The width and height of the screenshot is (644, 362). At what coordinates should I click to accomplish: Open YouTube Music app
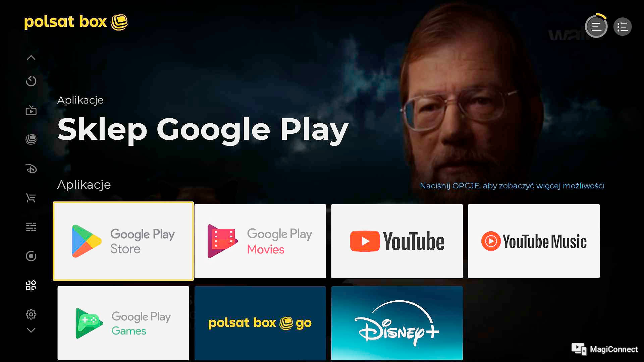[x=534, y=240]
